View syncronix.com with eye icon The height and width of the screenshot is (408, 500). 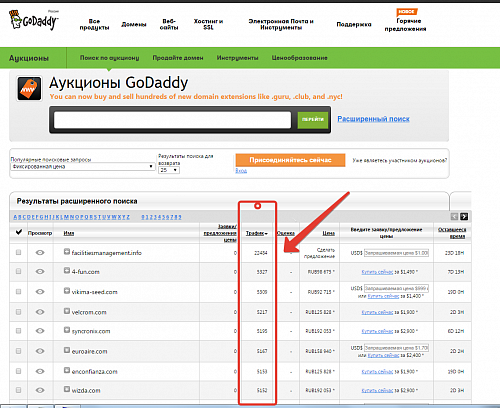[40, 331]
